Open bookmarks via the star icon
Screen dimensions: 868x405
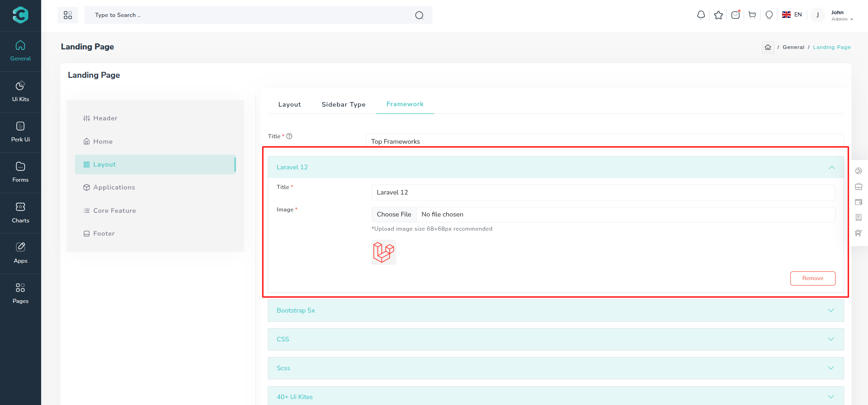pyautogui.click(x=718, y=15)
